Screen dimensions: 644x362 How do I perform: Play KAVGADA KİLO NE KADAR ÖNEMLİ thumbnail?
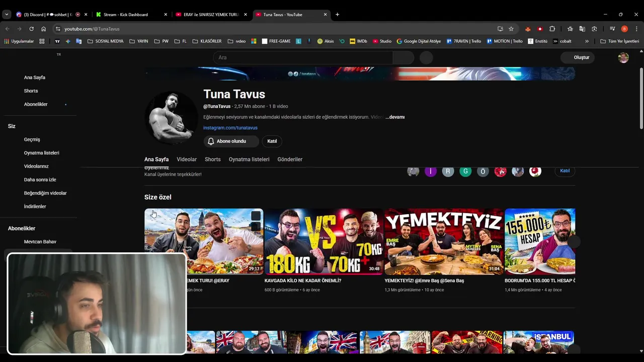324,242
